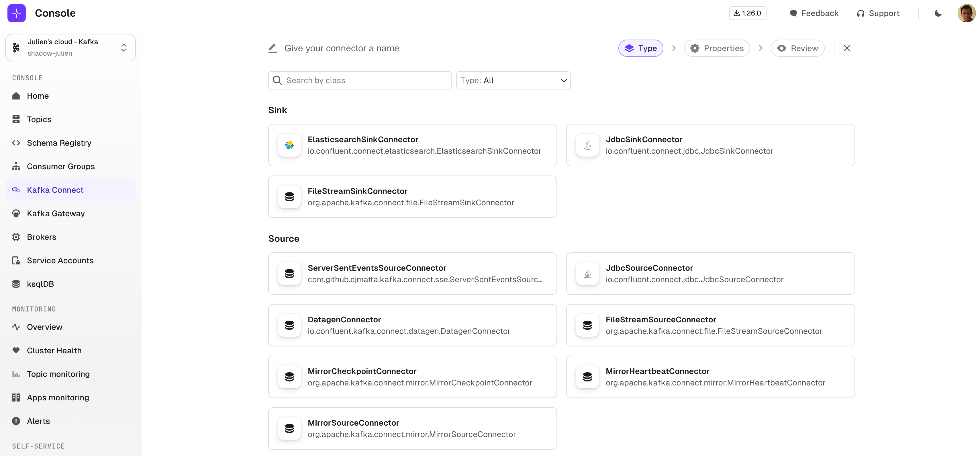Open Kafka Gateway page
The image size is (980, 456).
click(70, 214)
